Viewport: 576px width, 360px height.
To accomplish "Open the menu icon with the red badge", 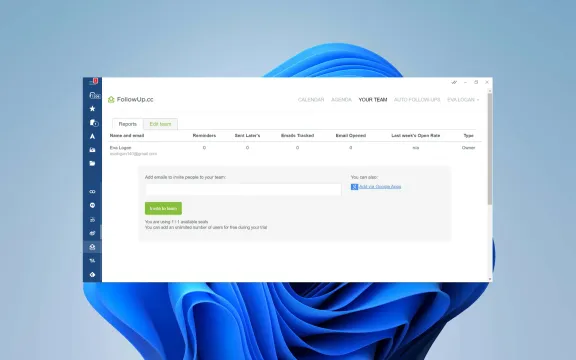I will point(94,81).
